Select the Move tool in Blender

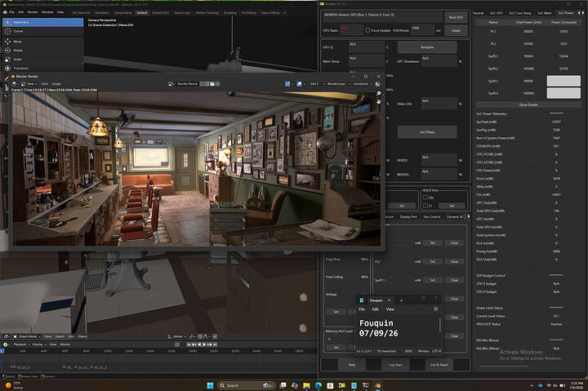42,42
